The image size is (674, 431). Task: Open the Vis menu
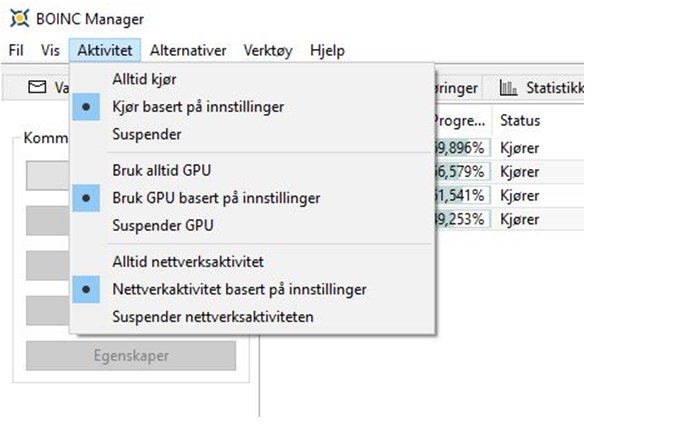[51, 50]
